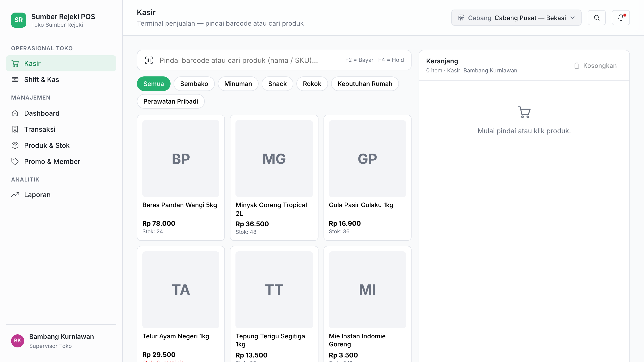Filter products by Minuman

pos(238,84)
